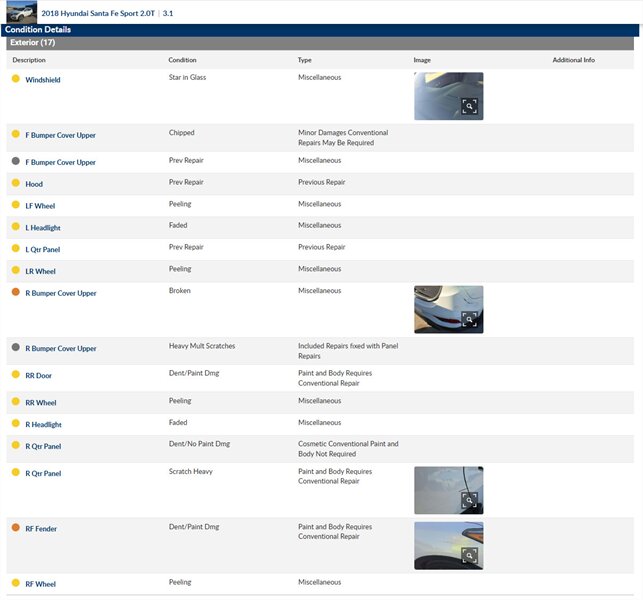Open the Windshield description link
This screenshot has height=600, width=643.
pos(43,80)
